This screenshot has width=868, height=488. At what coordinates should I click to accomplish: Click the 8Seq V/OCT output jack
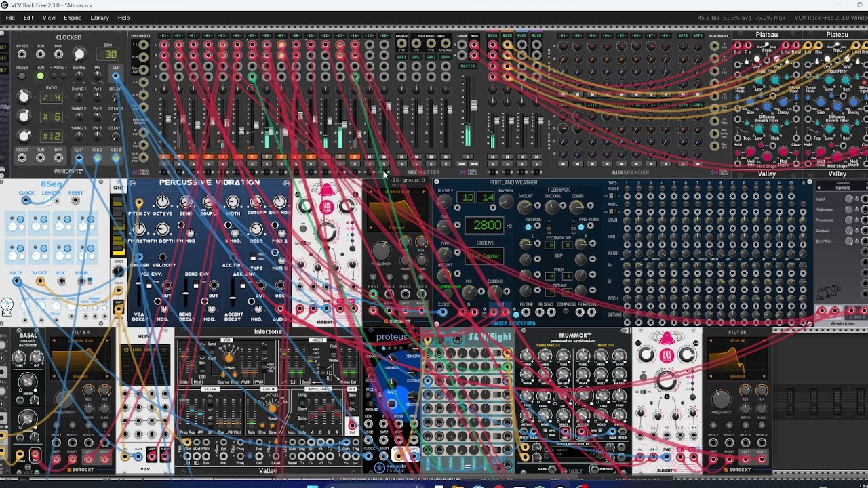point(41,281)
